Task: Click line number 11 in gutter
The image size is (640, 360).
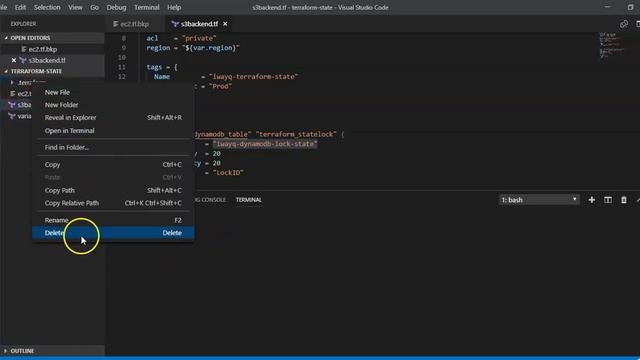Action: [x=122, y=67]
